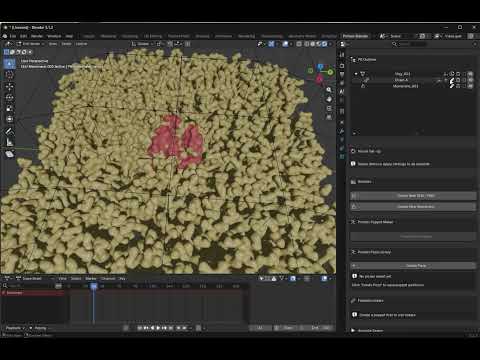Toggle camera view with viewport camera icon

click(329, 109)
